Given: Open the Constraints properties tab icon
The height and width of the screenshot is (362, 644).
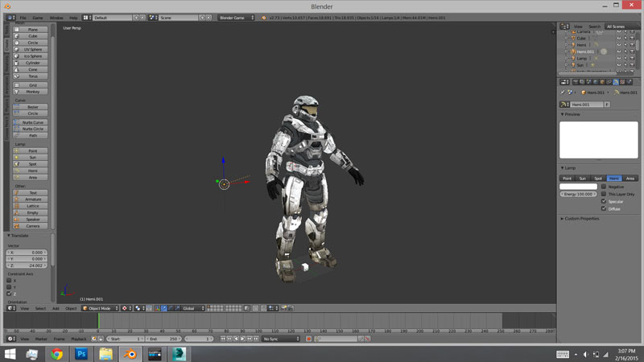Looking at the screenshot, I should (609, 82).
